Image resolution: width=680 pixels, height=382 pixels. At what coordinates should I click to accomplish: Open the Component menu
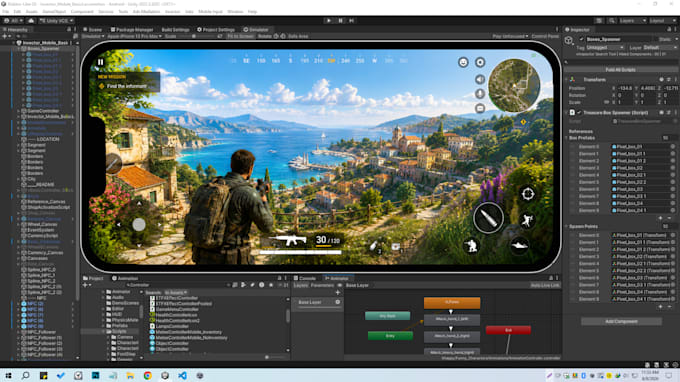tap(82, 12)
